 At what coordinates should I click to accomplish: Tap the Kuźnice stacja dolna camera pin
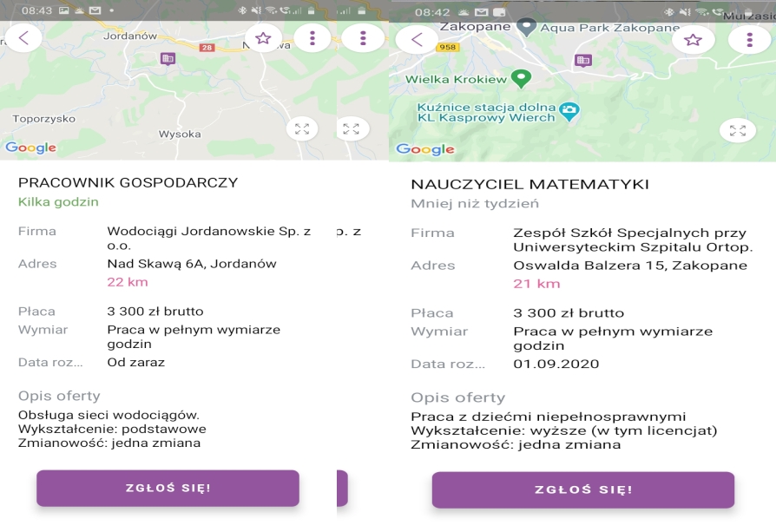point(569,111)
